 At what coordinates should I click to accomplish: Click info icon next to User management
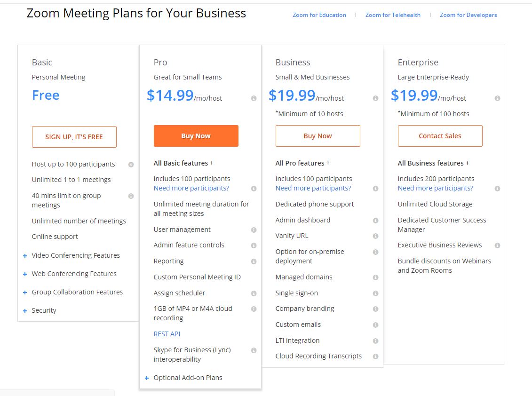254,230
